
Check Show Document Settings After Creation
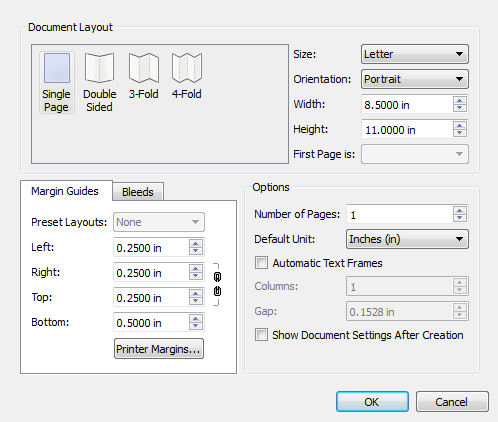coord(261,335)
